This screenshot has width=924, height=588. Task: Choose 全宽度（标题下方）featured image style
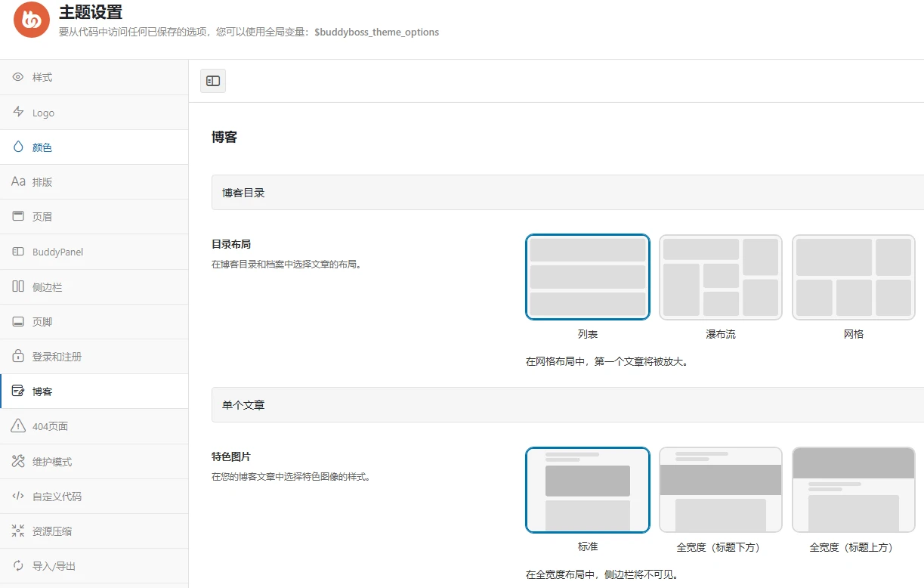click(x=720, y=490)
